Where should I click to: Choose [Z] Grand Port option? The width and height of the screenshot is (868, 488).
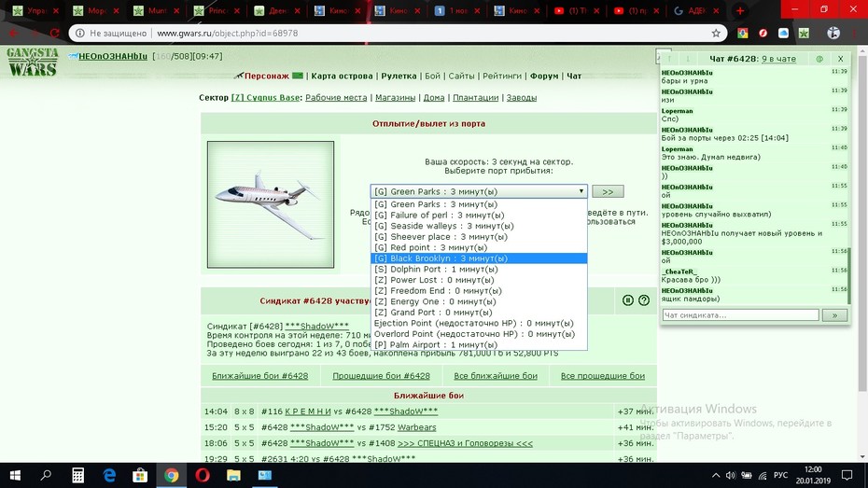tap(479, 312)
